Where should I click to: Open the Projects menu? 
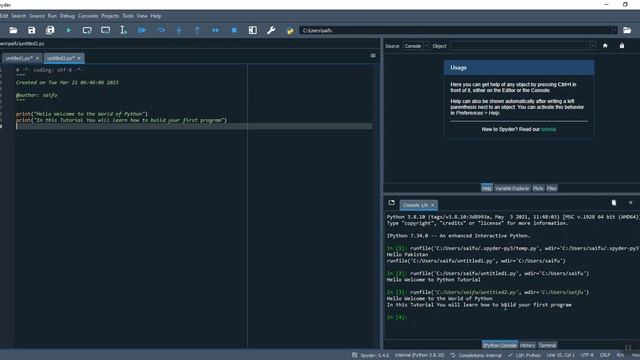(110, 16)
